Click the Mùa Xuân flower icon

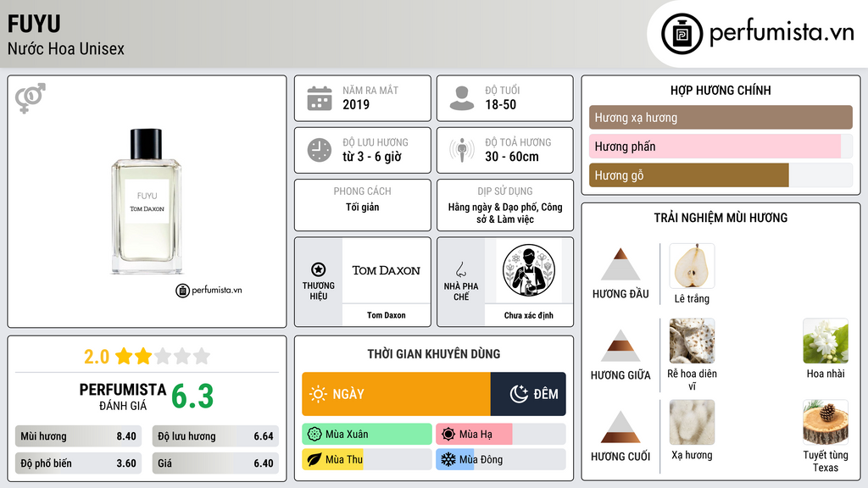tap(314, 435)
